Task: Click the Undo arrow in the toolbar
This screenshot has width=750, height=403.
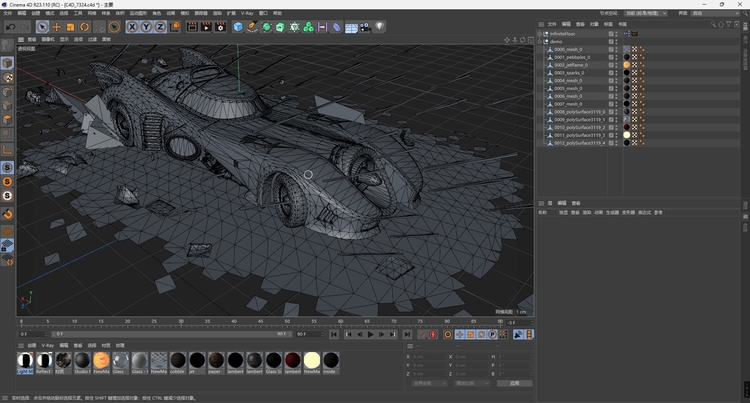Action: [11, 27]
